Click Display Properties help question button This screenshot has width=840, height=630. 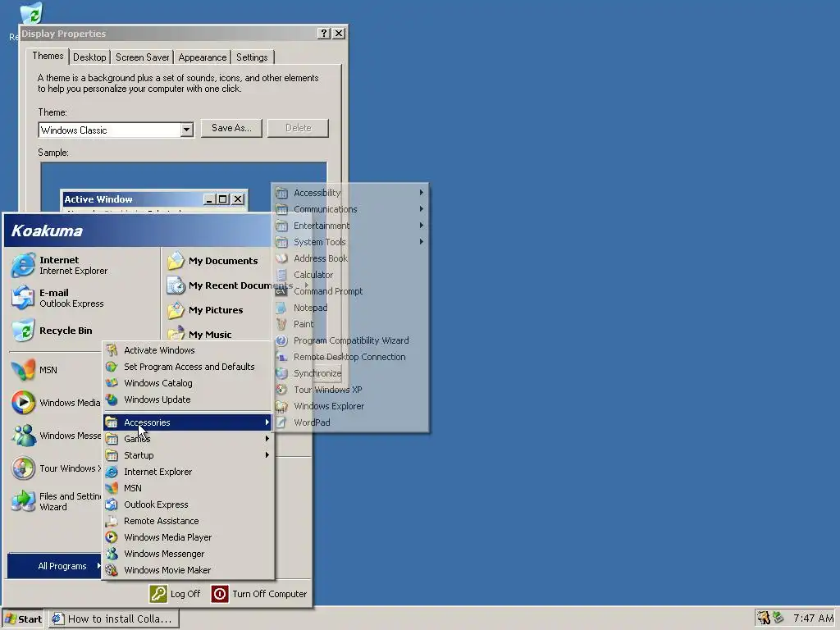323,33
